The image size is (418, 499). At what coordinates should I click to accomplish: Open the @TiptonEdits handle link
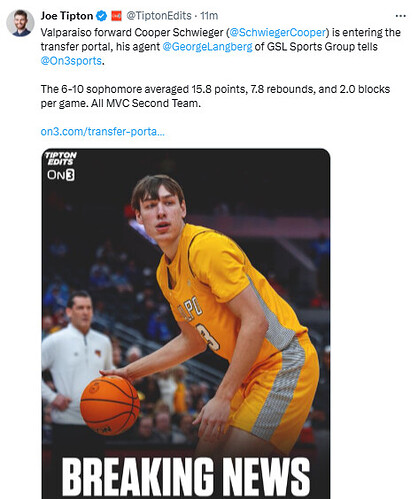click(159, 16)
